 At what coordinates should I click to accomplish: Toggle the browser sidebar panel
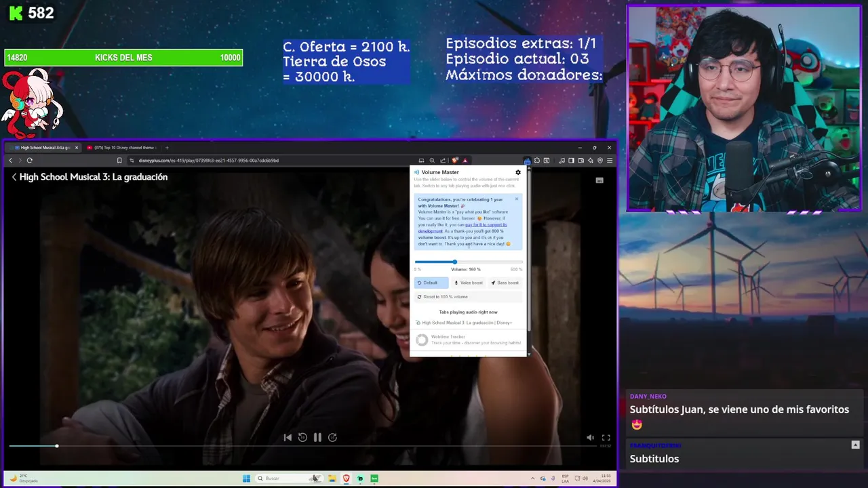click(x=571, y=161)
